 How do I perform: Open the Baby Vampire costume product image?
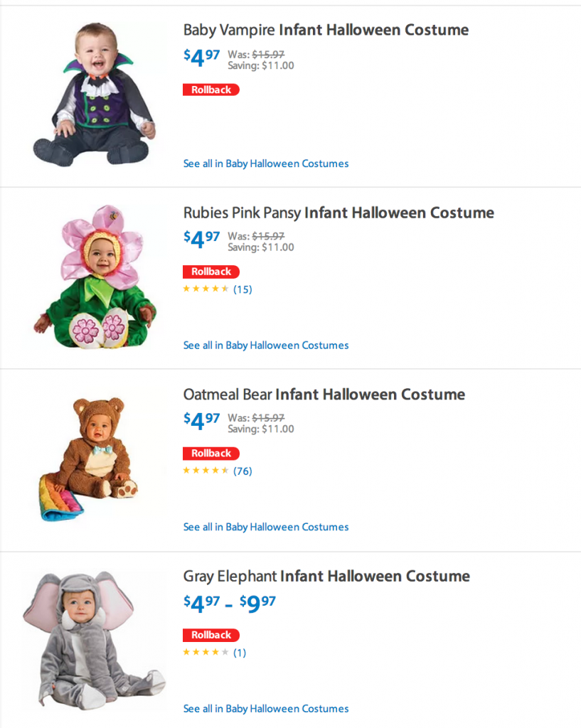coord(94,94)
